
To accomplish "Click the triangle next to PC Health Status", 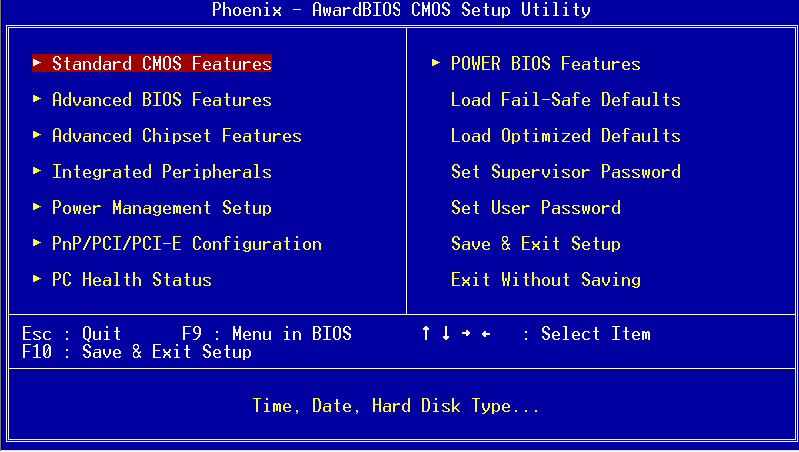I will click(37, 280).
